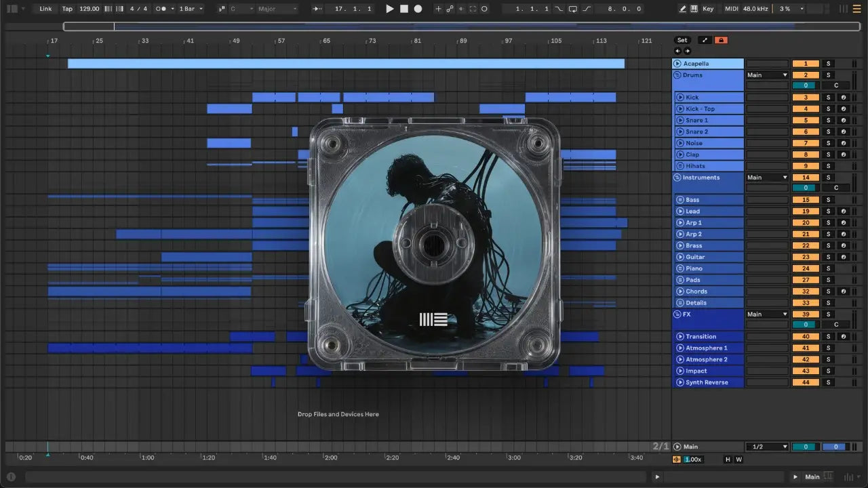
Task: Solo the Acapella track
Action: pyautogui.click(x=827, y=64)
